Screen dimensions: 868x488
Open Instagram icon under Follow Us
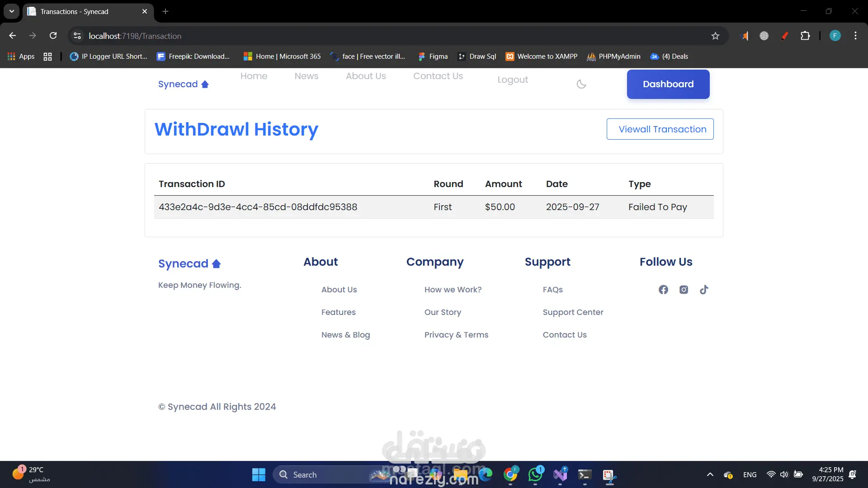tap(684, 290)
